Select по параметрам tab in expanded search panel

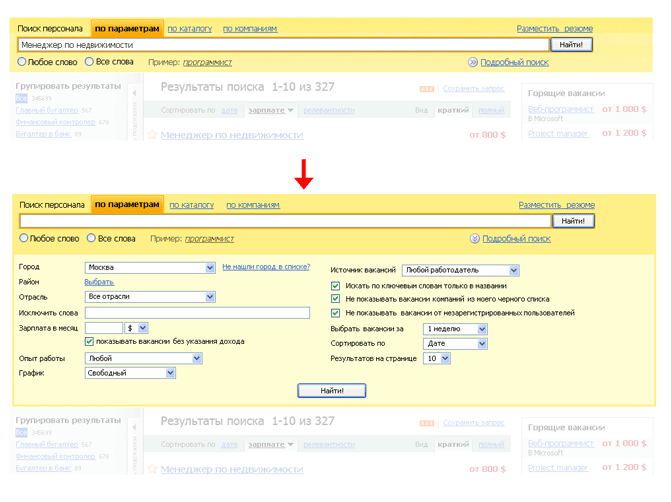coord(127,205)
